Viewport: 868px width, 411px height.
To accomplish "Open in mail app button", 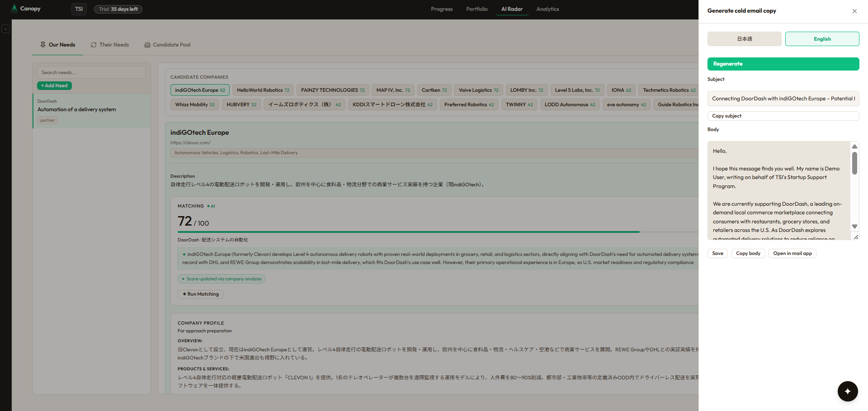I will click(x=793, y=253).
